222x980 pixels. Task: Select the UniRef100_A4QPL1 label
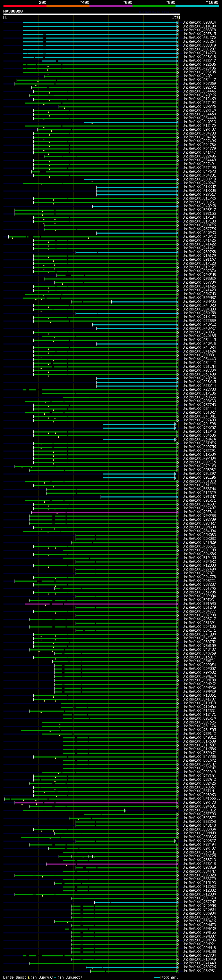click(x=199, y=76)
